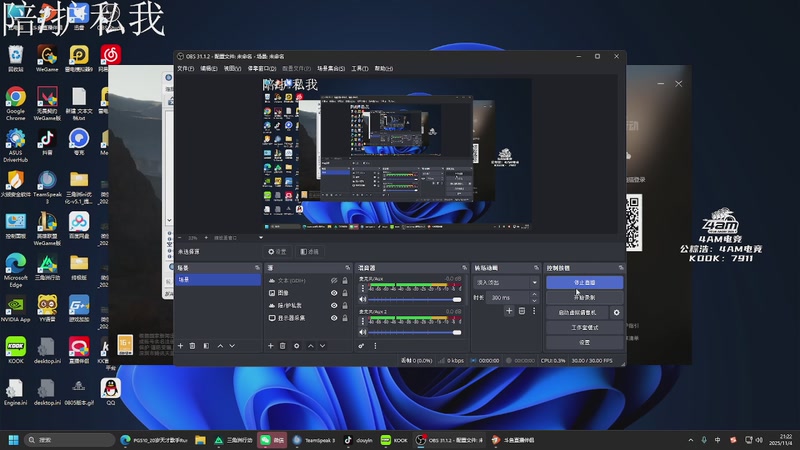
Task: Add a scene transition with plus icon
Action: coord(508,311)
